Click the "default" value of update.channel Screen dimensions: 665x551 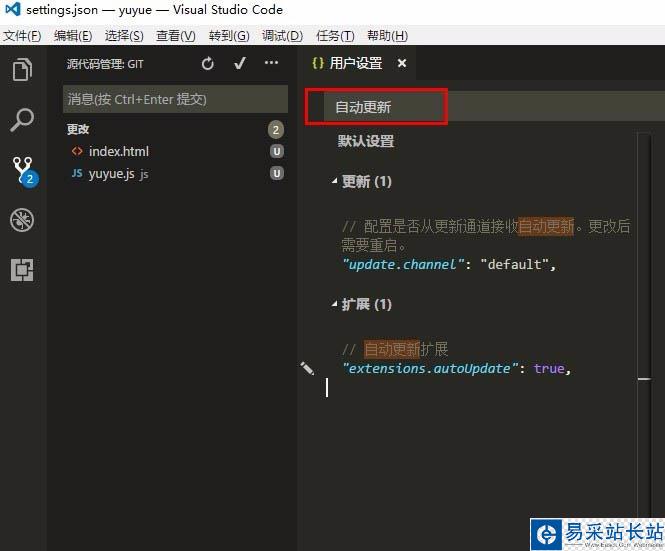pos(514,264)
